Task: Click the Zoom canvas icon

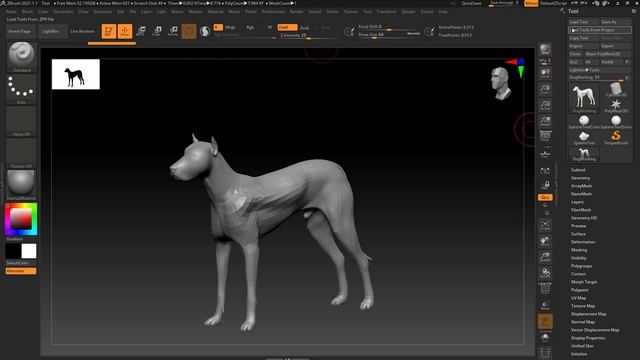Action: click(x=545, y=89)
